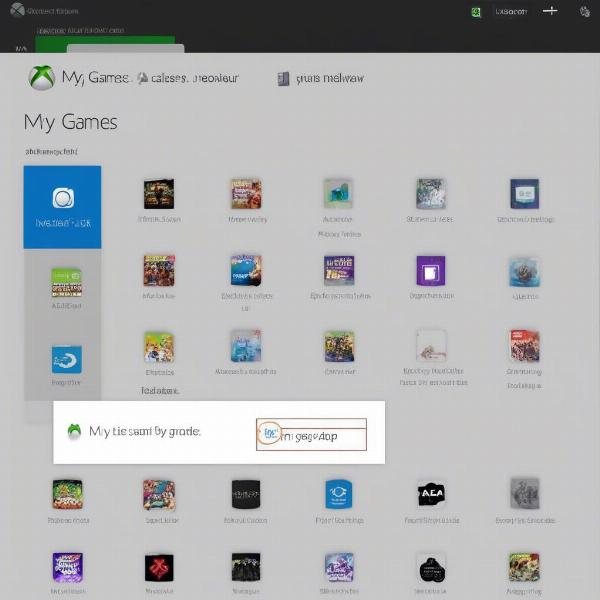This screenshot has width=600, height=600.
Task: Click the orange-outlined input field in the dialog
Action: (x=311, y=434)
